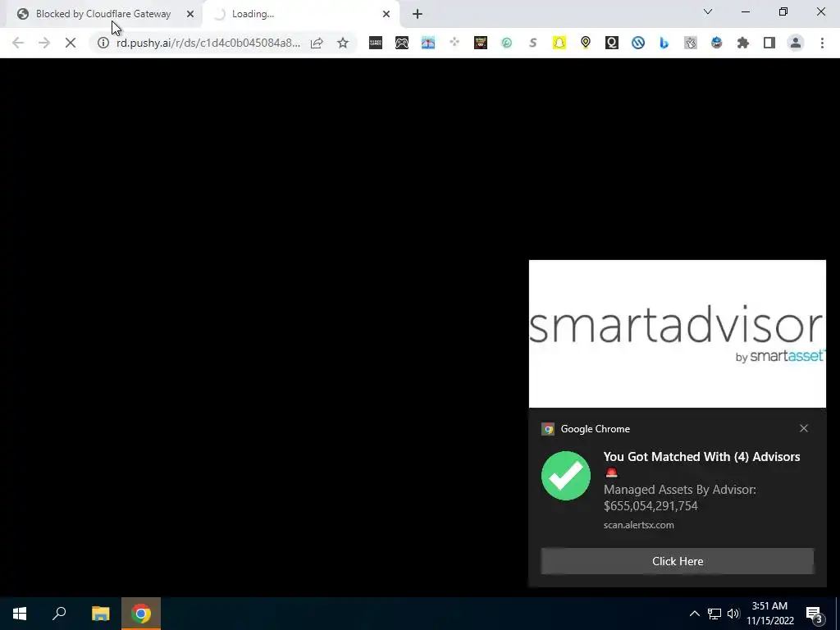Switch to the Loading tab
The width and height of the screenshot is (840, 630).
302,14
